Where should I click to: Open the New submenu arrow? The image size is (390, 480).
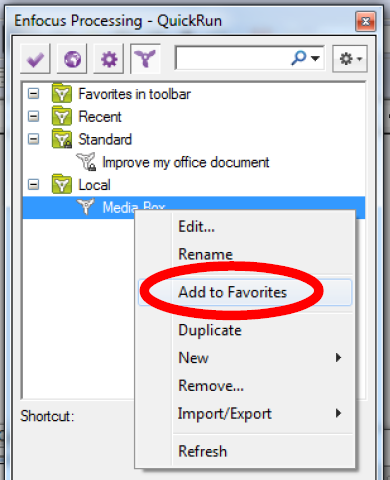coord(338,358)
